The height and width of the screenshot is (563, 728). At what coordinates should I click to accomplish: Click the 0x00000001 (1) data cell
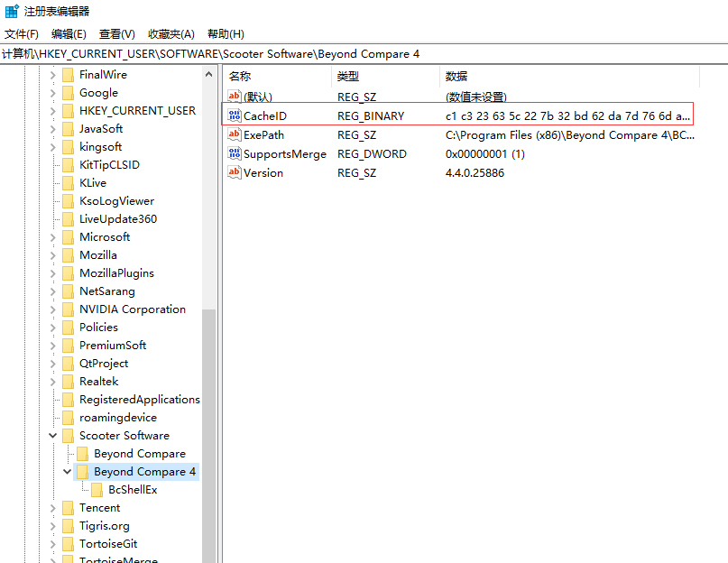point(484,153)
